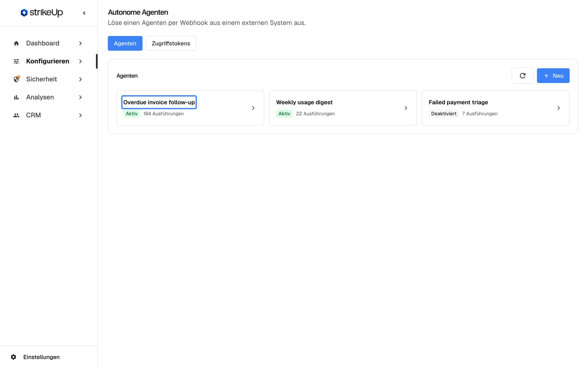This screenshot has width=588, height=368.
Task: Expand the CRM menu chevron
Action: pyautogui.click(x=80, y=115)
